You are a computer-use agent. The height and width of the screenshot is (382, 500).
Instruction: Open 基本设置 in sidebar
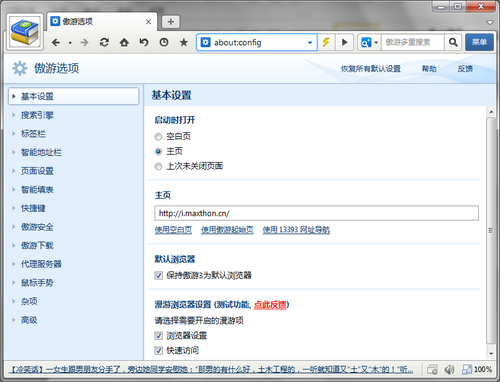pos(73,96)
